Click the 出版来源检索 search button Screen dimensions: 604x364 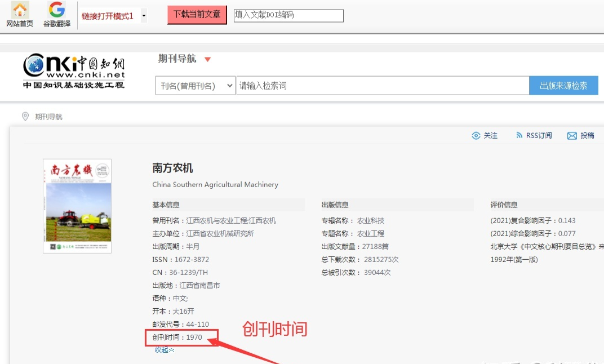click(563, 86)
